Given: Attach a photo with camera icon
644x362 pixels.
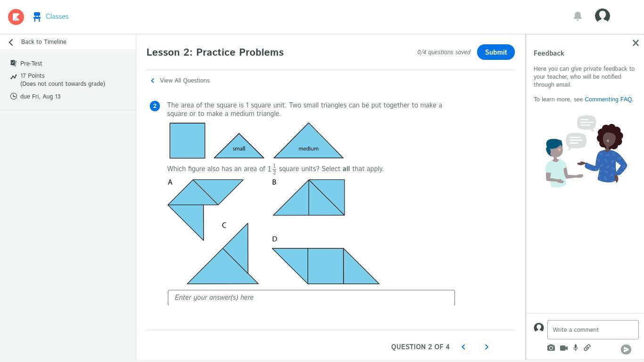Looking at the screenshot, I should (551, 348).
